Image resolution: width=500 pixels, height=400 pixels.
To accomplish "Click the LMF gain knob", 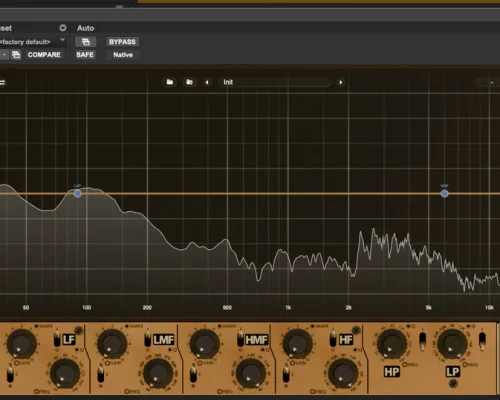I will 112,343.
